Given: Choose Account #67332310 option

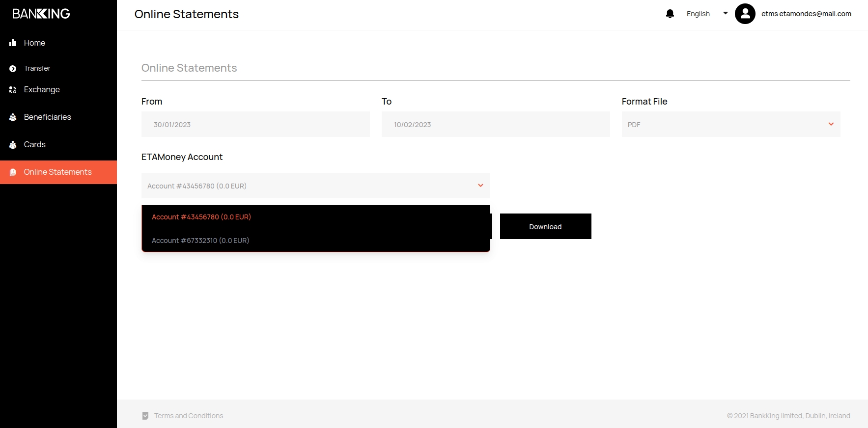Looking at the screenshot, I should [x=316, y=241].
